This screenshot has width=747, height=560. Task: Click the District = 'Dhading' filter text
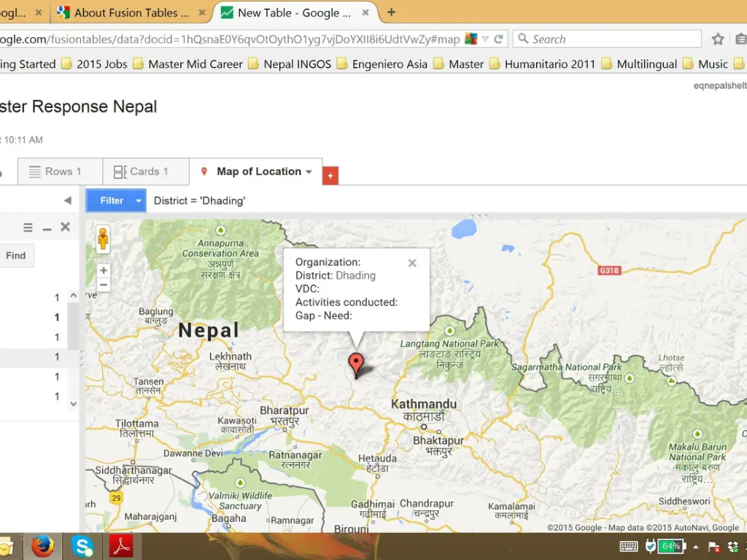[200, 201]
